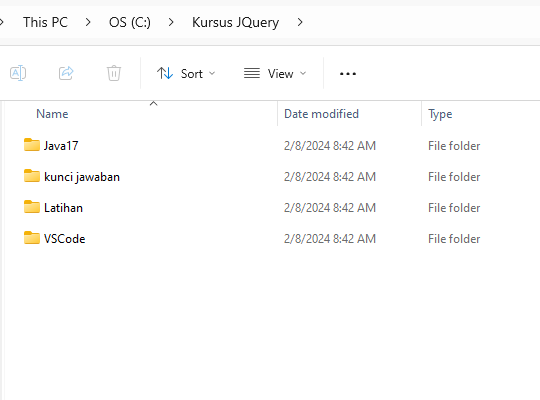Screen dimensions: 540x400
Task: Click the Delete trash can icon
Action: (114, 73)
